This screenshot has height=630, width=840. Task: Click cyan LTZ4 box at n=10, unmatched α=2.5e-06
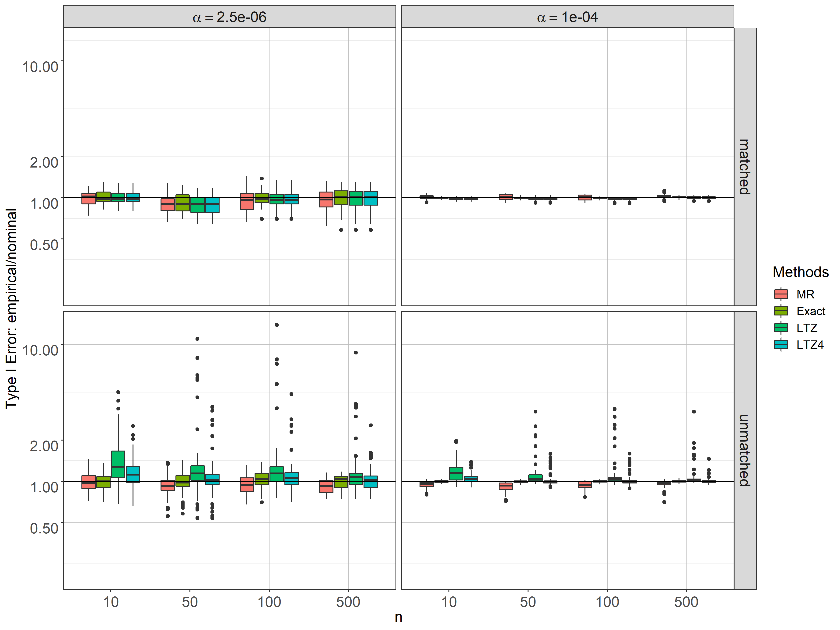click(133, 474)
